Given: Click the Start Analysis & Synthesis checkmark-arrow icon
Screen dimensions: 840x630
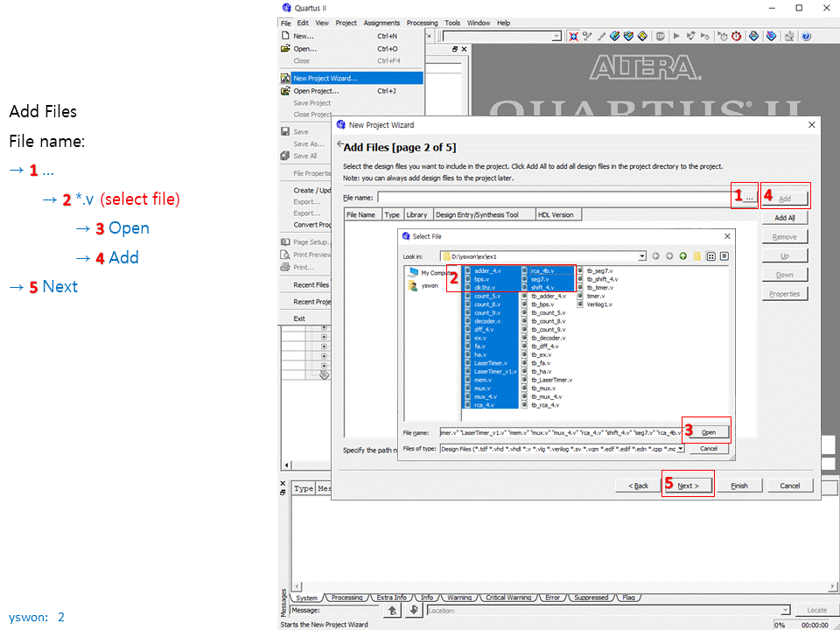Looking at the screenshot, I should tap(690, 36).
